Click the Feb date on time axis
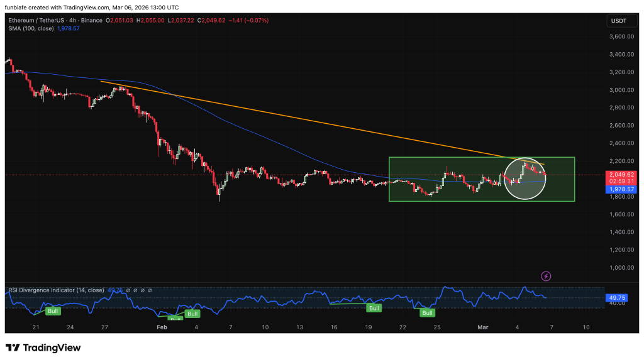Image resolution: width=644 pixels, height=362 pixels. point(162,327)
